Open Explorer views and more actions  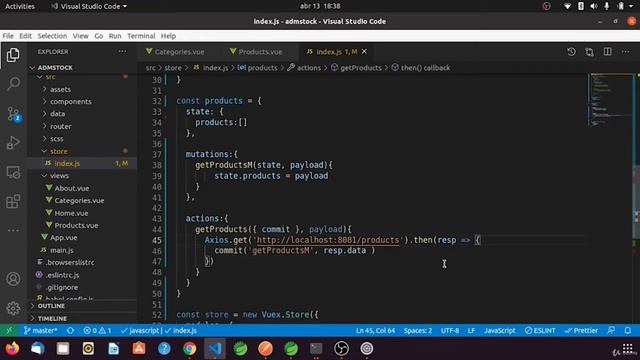pos(122,51)
